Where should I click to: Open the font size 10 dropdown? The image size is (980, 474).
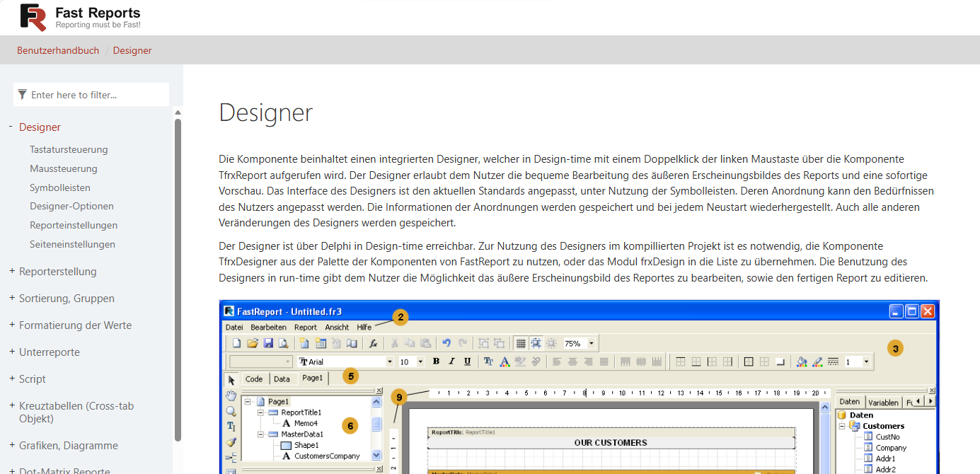420,362
